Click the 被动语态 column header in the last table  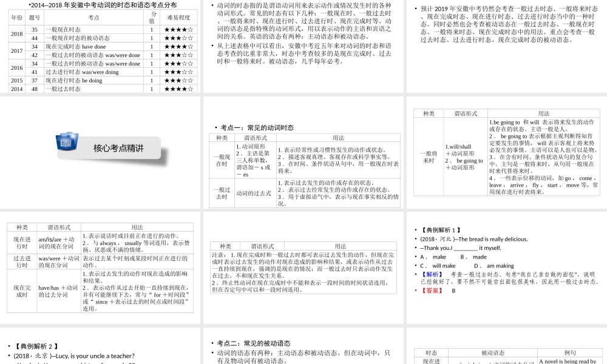click(x=493, y=353)
